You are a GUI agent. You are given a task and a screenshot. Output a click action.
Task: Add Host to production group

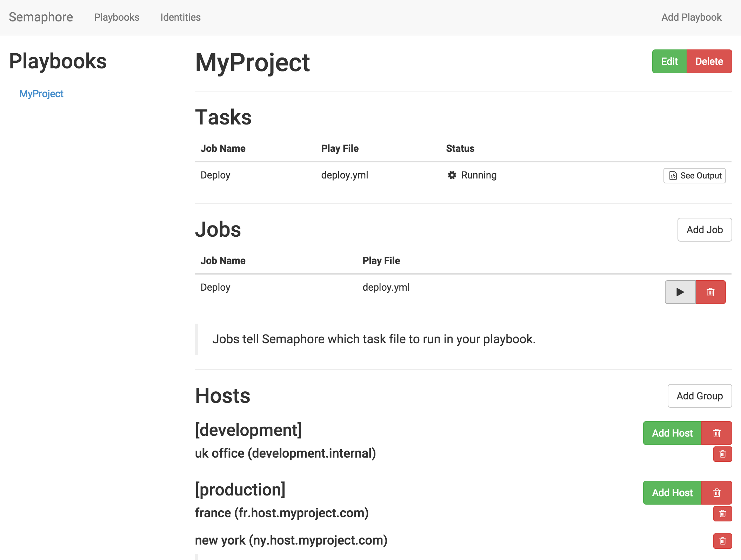(x=672, y=493)
